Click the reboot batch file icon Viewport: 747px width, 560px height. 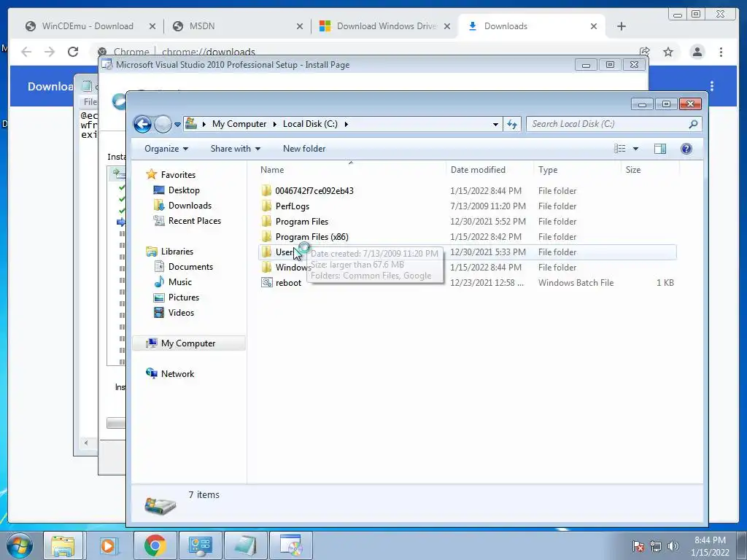click(x=266, y=282)
